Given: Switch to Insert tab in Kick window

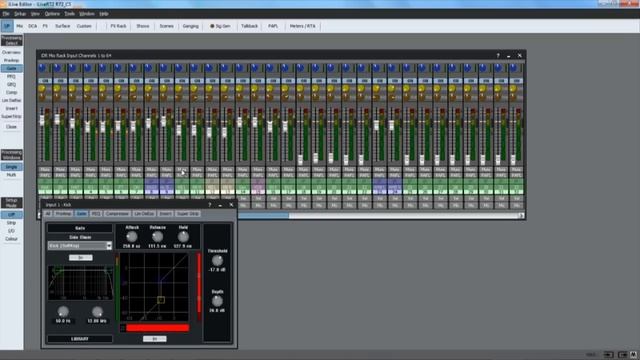Looking at the screenshot, I should pyautogui.click(x=165, y=214).
